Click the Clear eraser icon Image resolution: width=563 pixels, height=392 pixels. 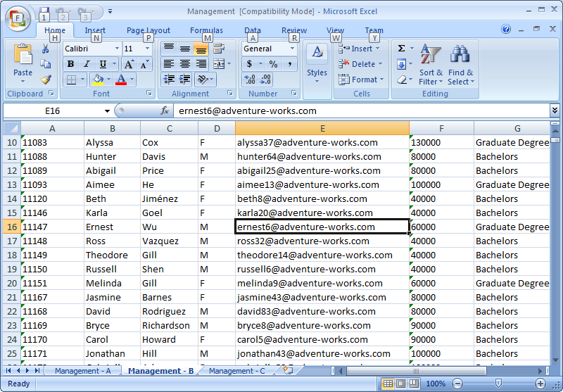(x=402, y=80)
